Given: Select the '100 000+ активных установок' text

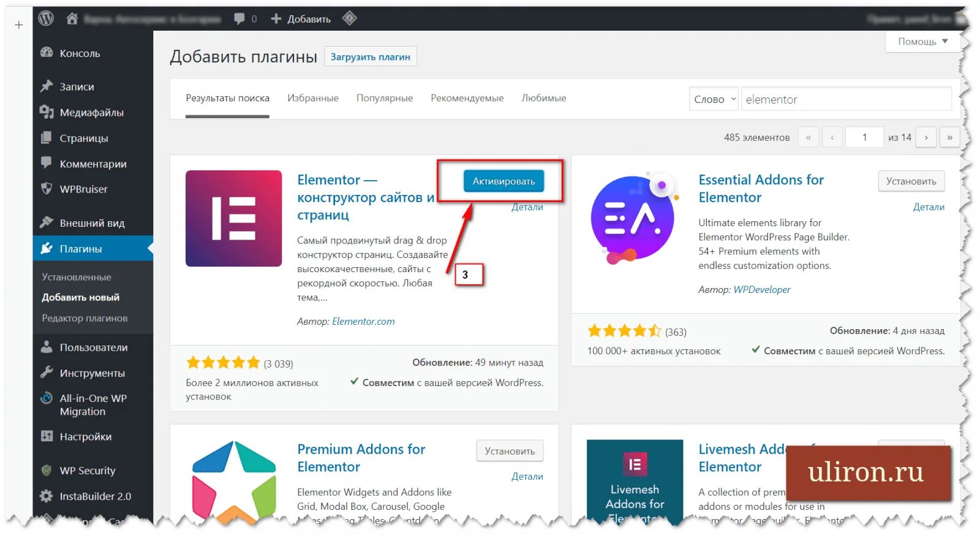Looking at the screenshot, I should [x=654, y=351].
